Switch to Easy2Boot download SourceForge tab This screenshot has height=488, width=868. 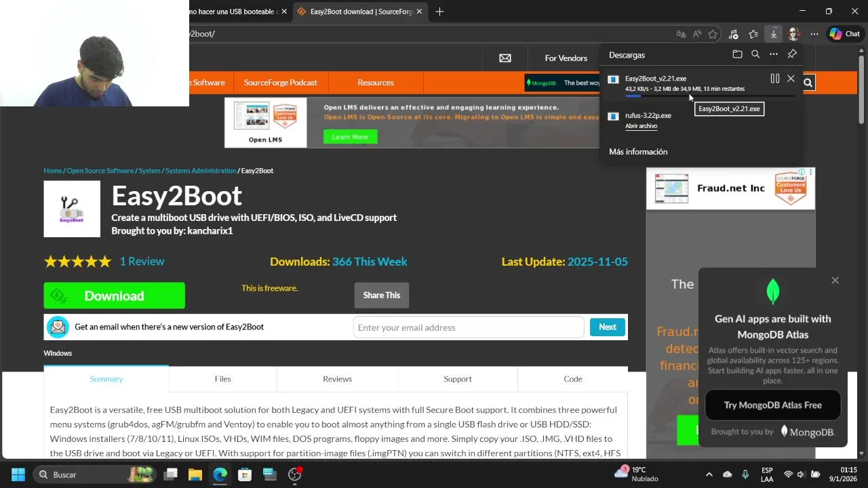[x=360, y=12]
